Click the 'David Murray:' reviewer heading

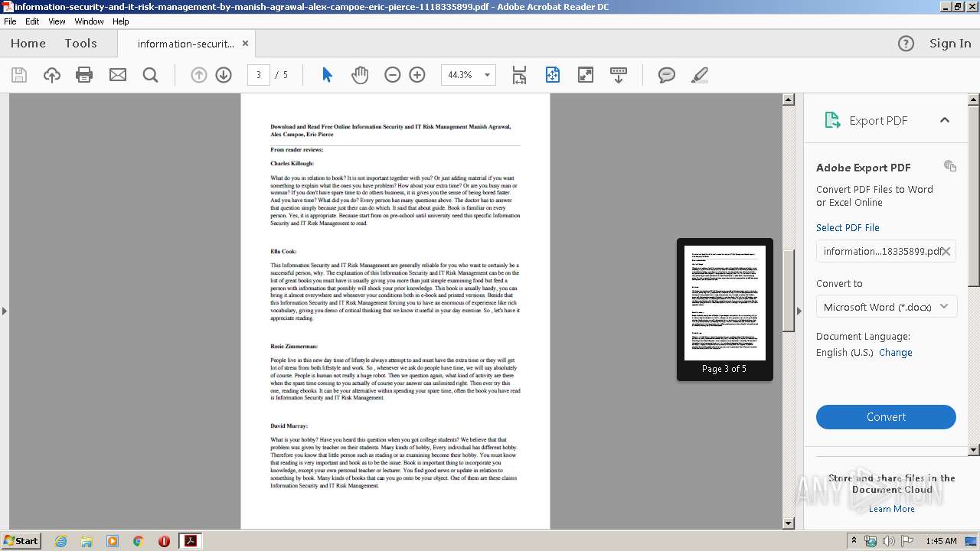point(289,425)
